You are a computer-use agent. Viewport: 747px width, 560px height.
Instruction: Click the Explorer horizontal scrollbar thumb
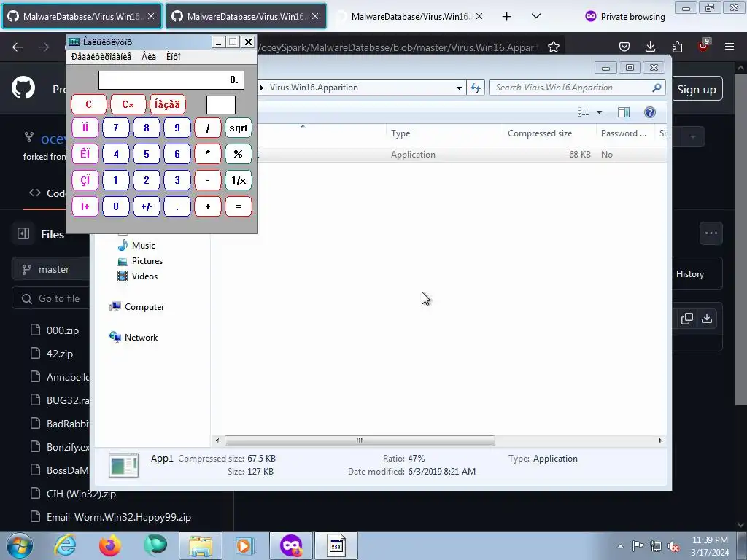(360, 440)
